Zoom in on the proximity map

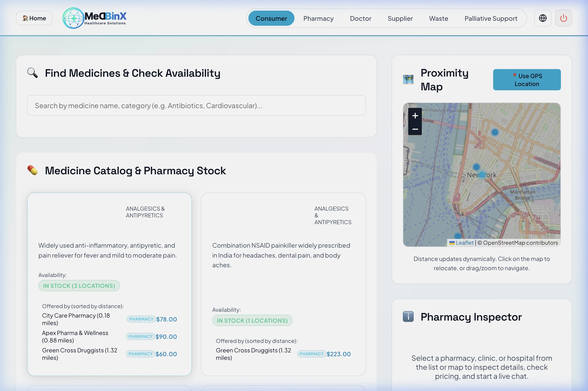coord(415,115)
